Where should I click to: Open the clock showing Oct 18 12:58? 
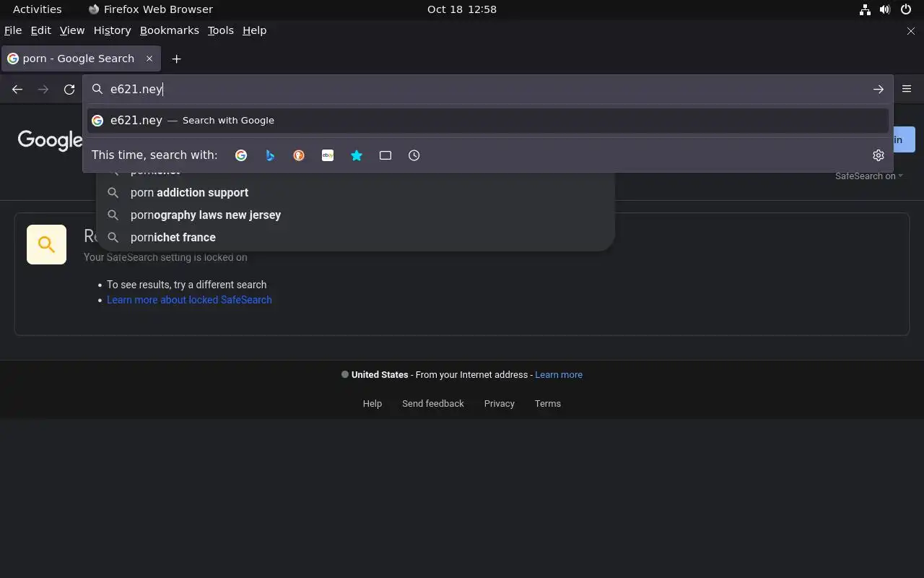pyautogui.click(x=462, y=9)
